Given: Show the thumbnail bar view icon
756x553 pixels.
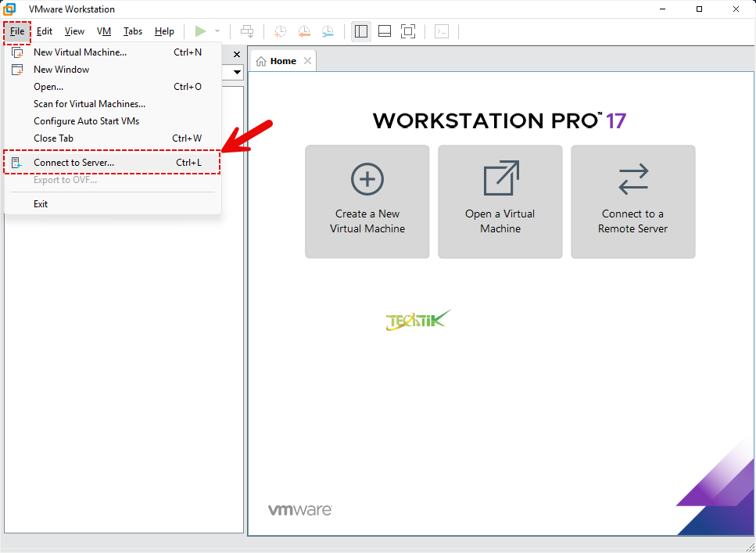Looking at the screenshot, I should (384, 31).
